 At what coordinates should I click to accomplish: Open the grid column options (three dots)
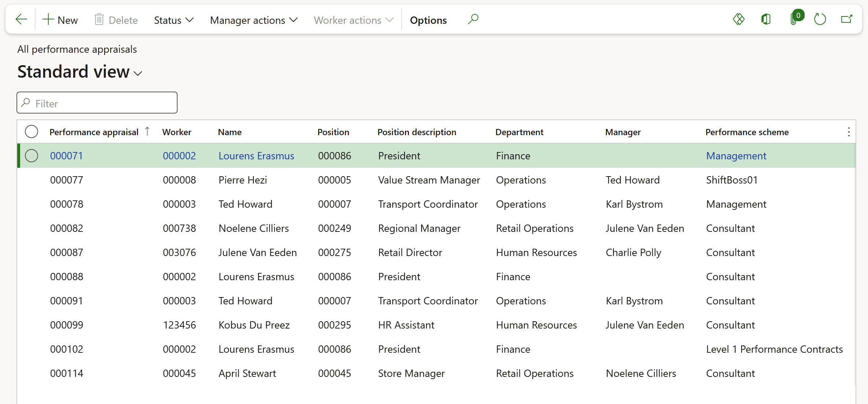(849, 132)
